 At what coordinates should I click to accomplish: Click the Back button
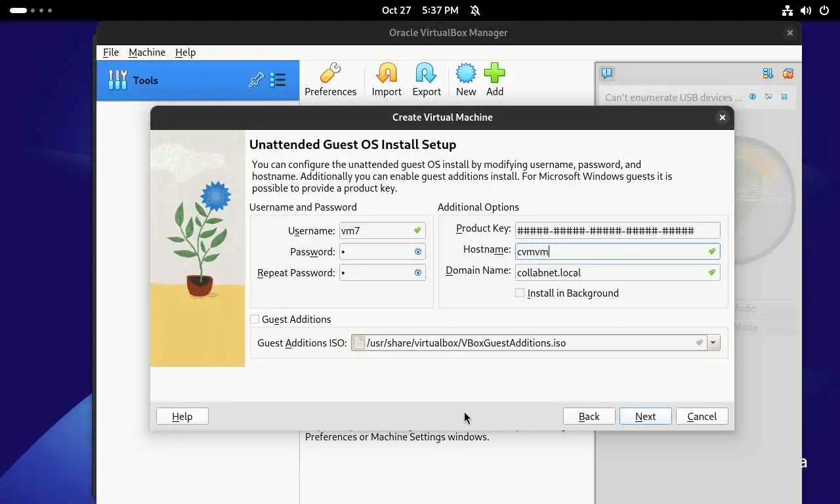pos(589,416)
